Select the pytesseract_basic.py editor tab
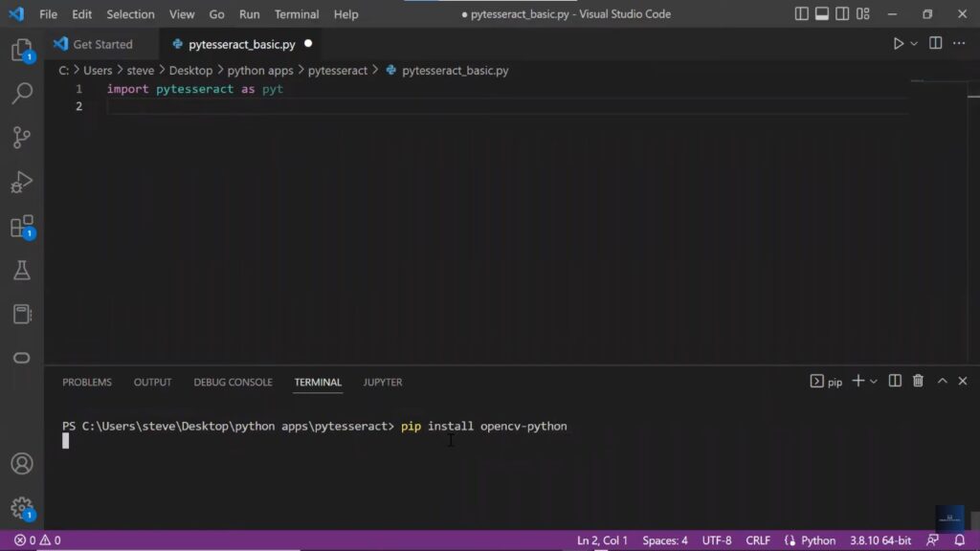The width and height of the screenshot is (980, 551). click(241, 44)
